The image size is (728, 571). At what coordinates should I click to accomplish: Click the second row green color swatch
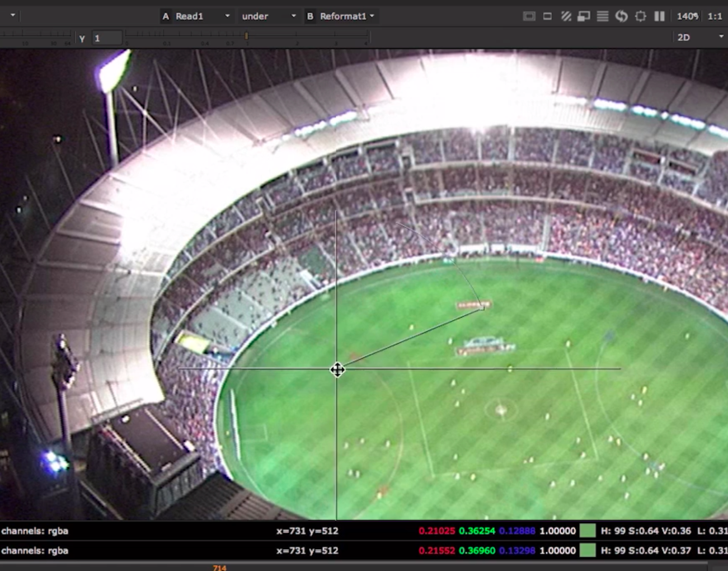click(x=588, y=550)
